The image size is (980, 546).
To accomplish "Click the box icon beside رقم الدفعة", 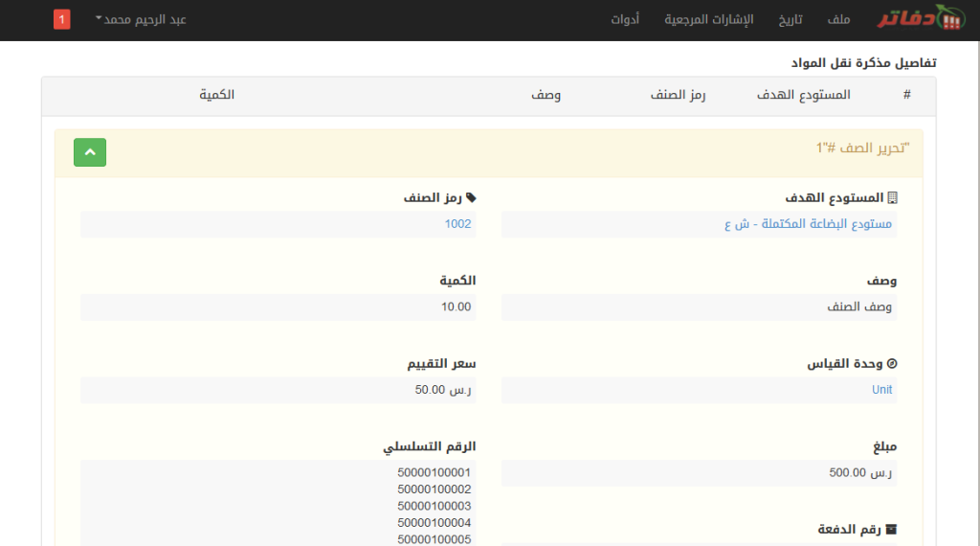I will (x=891, y=529).
